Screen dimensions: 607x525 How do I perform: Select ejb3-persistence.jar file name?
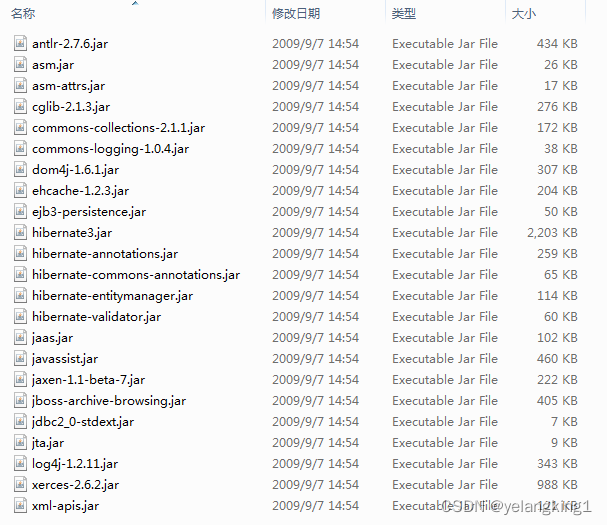[89, 212]
